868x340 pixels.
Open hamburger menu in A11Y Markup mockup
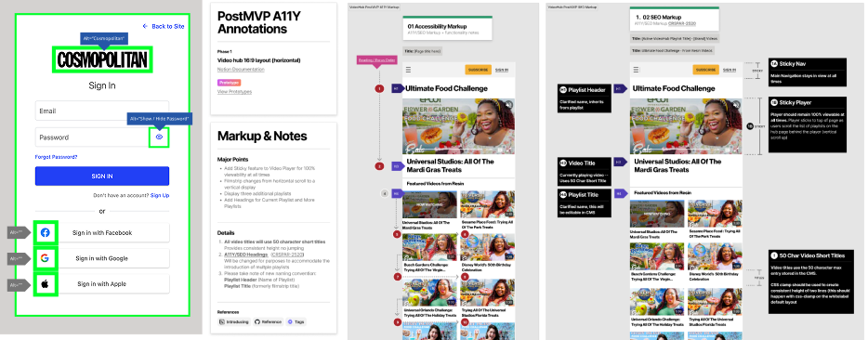(409, 70)
